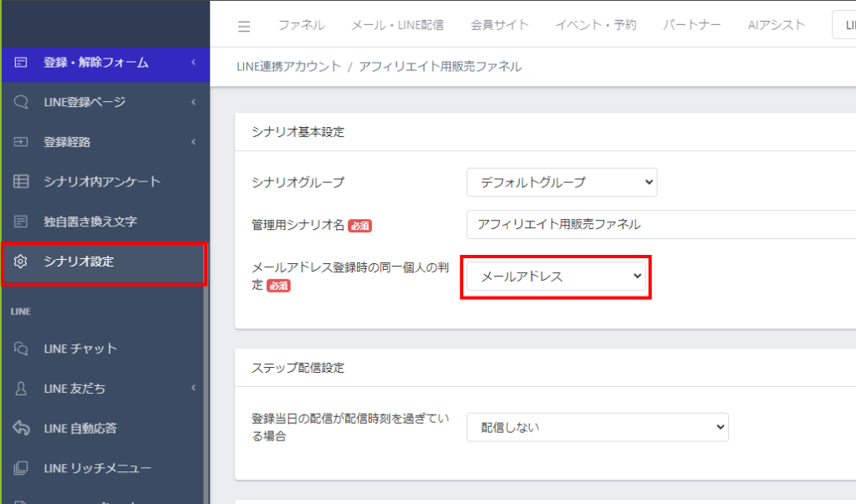This screenshot has width=856, height=504.
Task: Click the person icon beside LINE友だち
Action: [x=22, y=389]
